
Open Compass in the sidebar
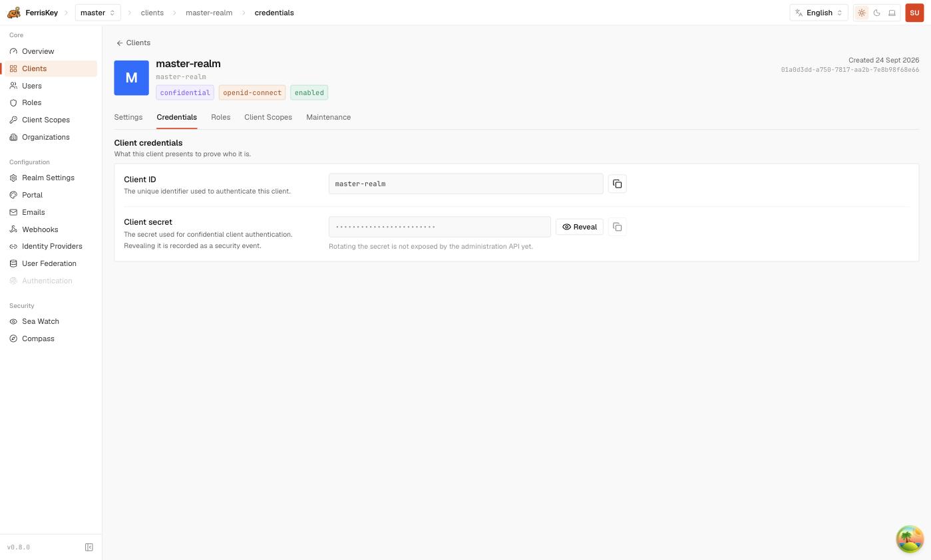tap(51, 339)
